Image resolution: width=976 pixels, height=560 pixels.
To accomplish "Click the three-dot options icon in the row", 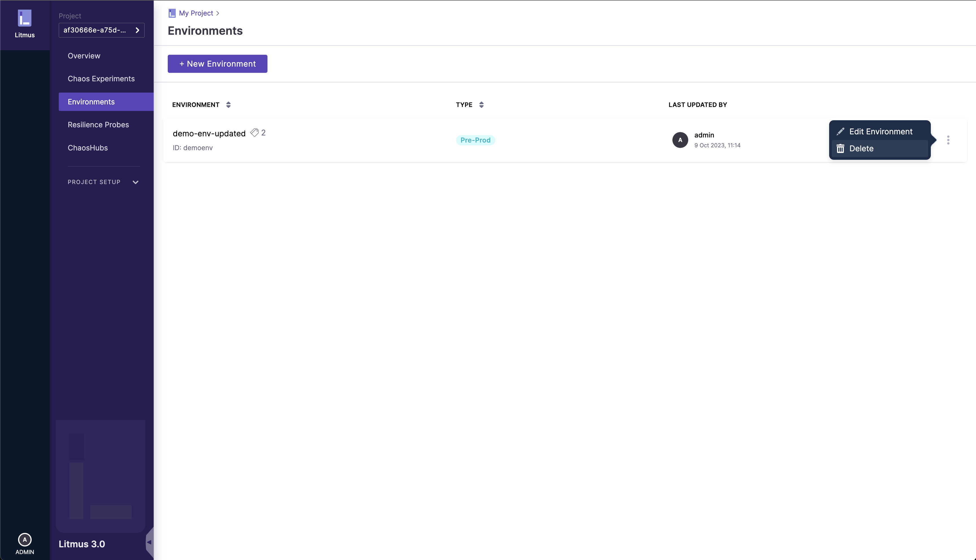I will tap(948, 140).
